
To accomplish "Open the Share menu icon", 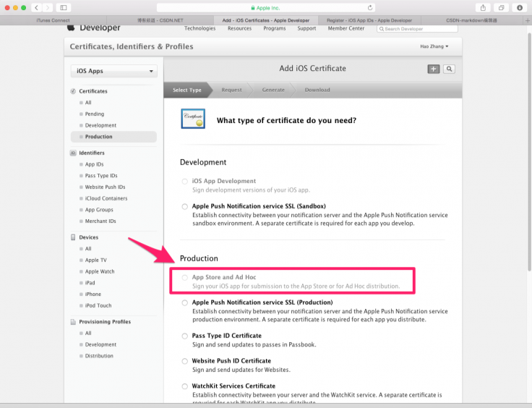I will (x=483, y=7).
